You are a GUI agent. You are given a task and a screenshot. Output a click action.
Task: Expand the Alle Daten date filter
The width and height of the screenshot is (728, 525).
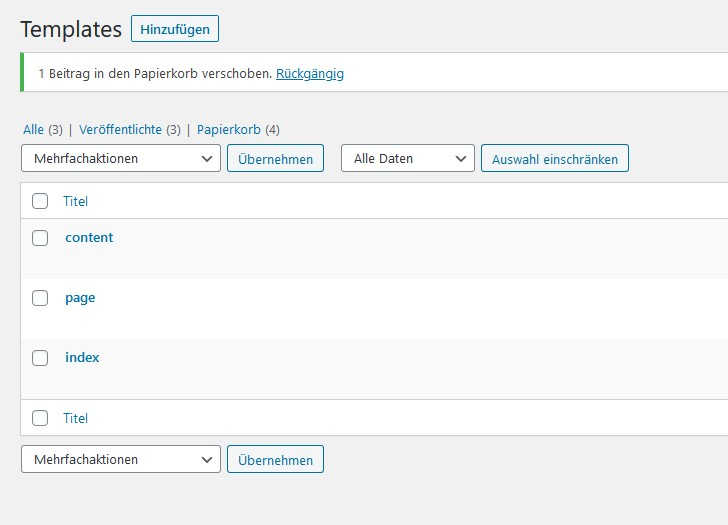click(408, 158)
